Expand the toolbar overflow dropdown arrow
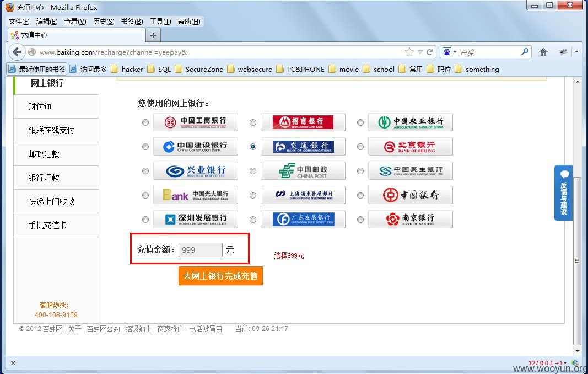 (576, 52)
